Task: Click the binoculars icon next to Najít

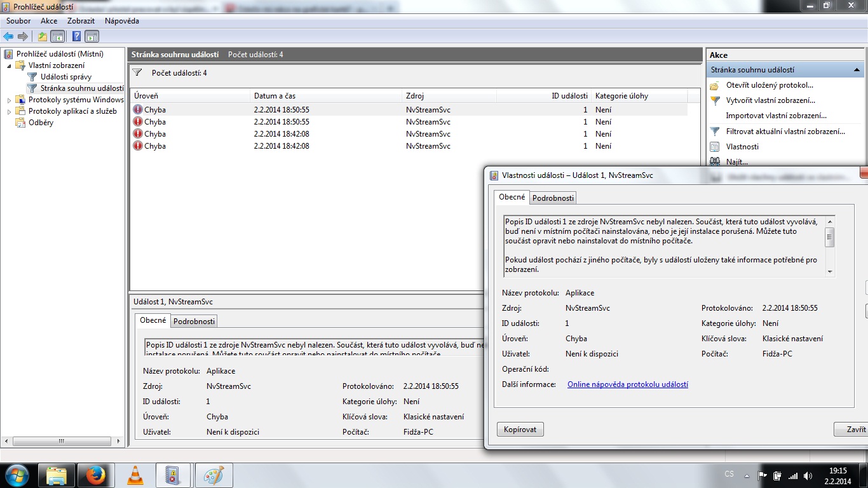Action: click(x=715, y=161)
